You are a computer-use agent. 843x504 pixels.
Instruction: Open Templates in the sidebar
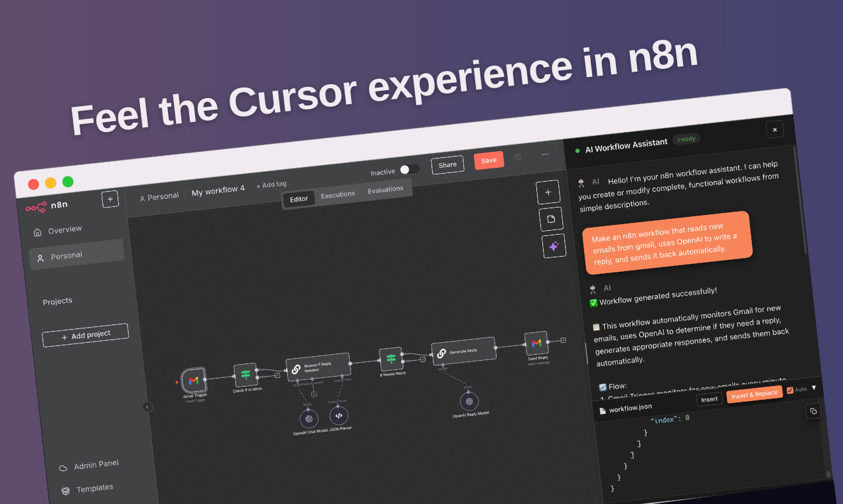coord(94,489)
